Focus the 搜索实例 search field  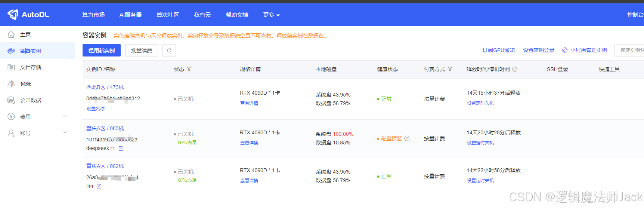pos(631,50)
